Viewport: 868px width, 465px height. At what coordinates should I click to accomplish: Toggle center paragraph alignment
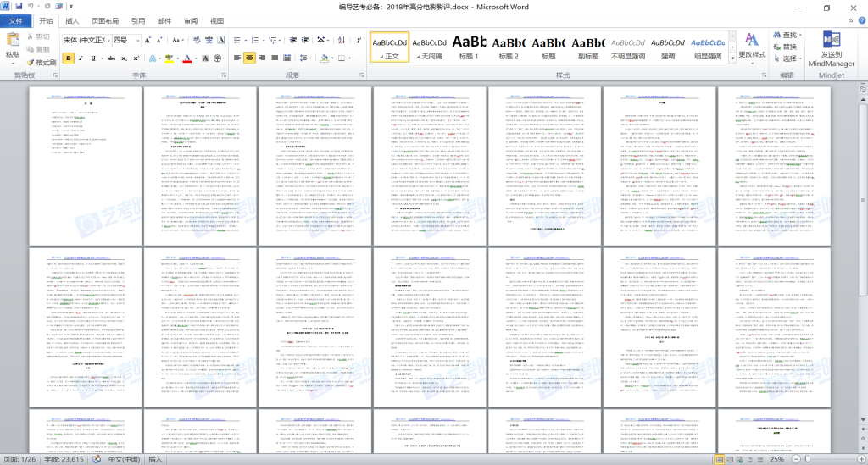point(249,58)
